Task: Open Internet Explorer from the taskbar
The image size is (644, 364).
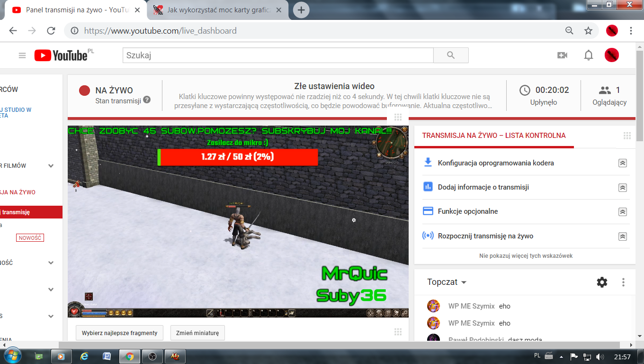Action: 85,356
